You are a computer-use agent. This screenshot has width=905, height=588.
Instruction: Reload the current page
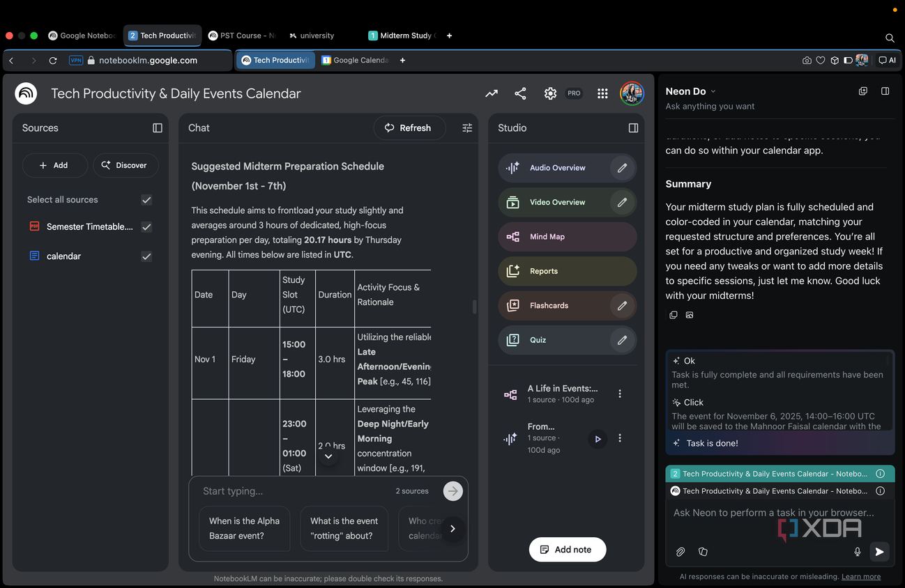(x=53, y=61)
